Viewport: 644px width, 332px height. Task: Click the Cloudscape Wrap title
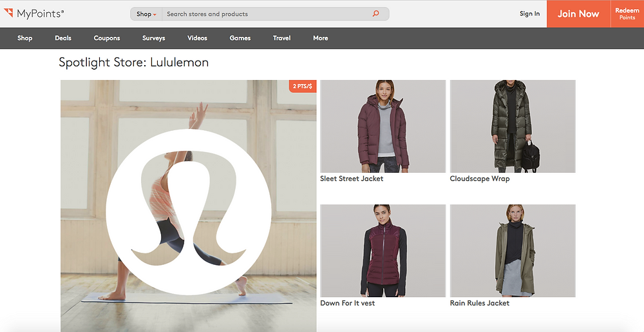[480, 179]
